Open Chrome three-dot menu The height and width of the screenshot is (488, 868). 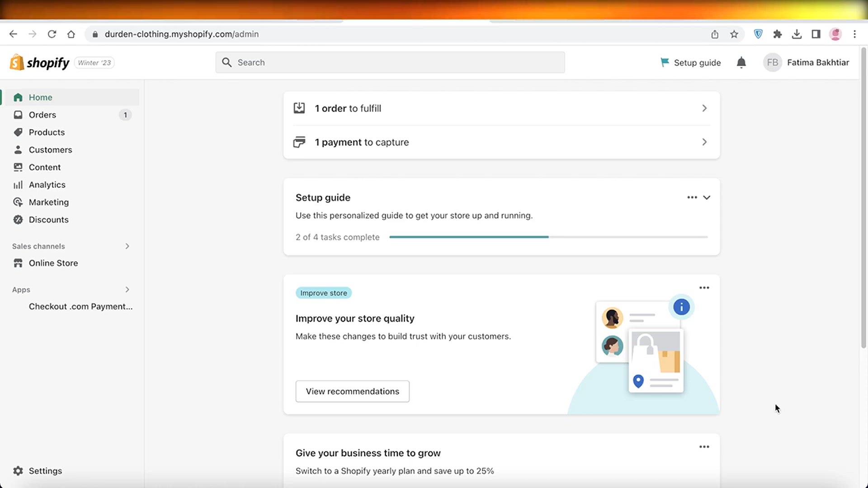pos(854,34)
